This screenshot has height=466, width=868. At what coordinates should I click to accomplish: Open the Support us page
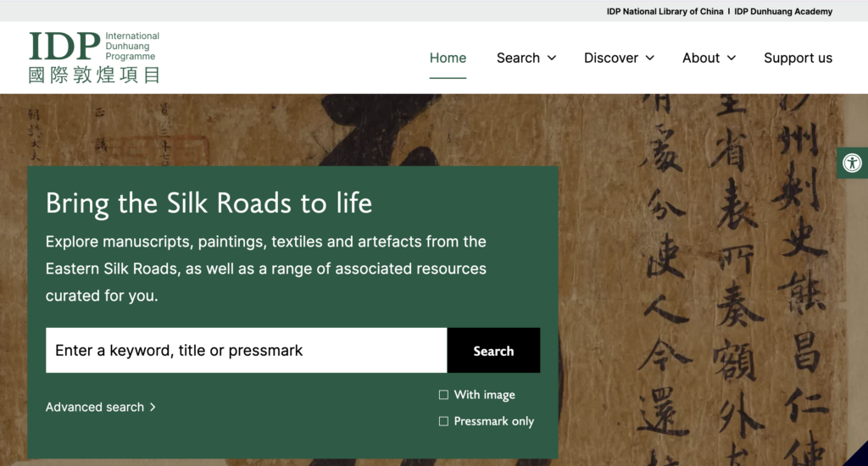(x=798, y=58)
